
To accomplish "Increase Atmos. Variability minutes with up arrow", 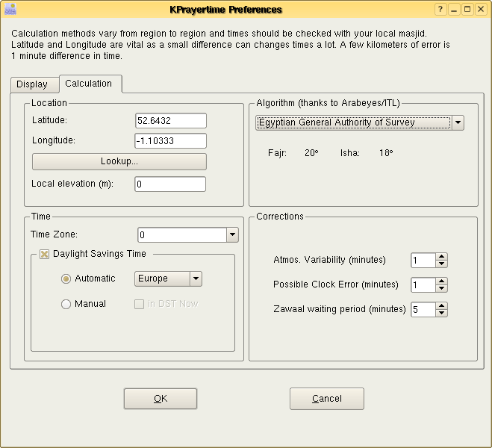I will coord(441,256).
